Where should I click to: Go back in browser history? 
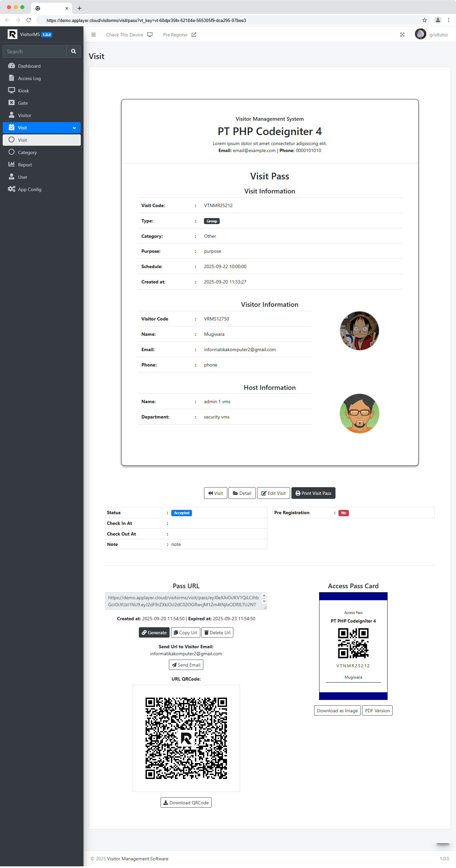click(7, 20)
